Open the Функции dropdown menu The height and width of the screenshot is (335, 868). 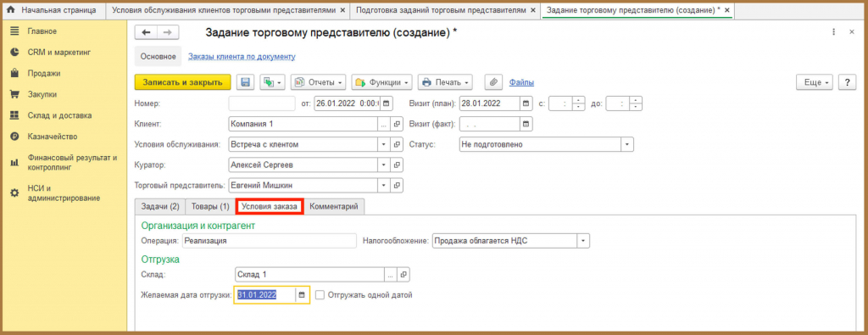coord(382,82)
